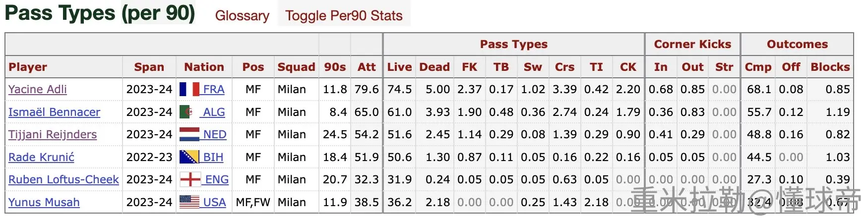Open Yacine Adli's player page
The width and height of the screenshot is (868, 221).
click(38, 89)
